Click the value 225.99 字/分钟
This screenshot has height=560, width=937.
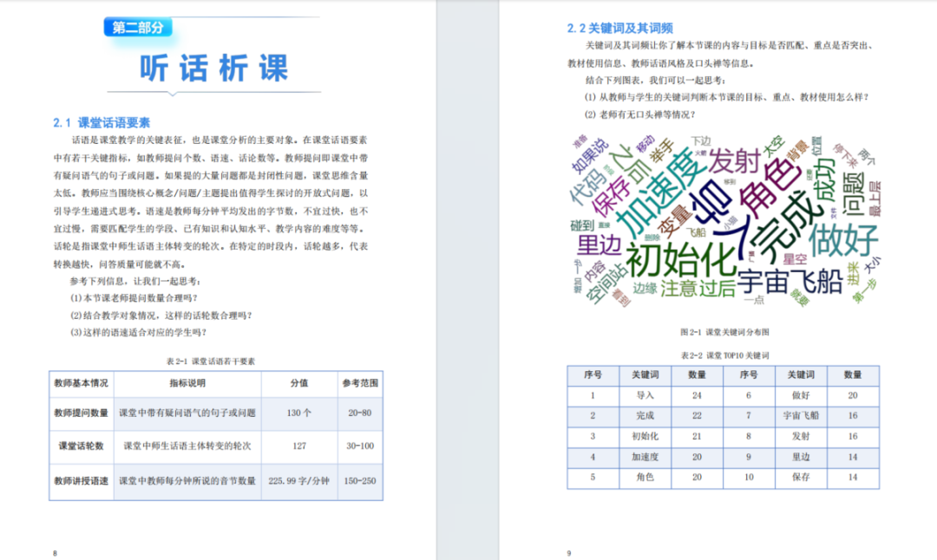[x=298, y=480]
